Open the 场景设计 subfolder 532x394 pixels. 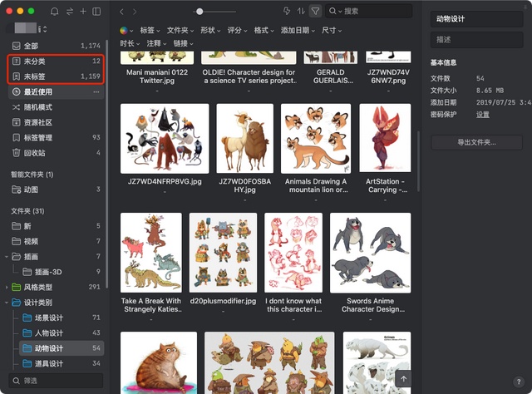[x=62, y=318]
